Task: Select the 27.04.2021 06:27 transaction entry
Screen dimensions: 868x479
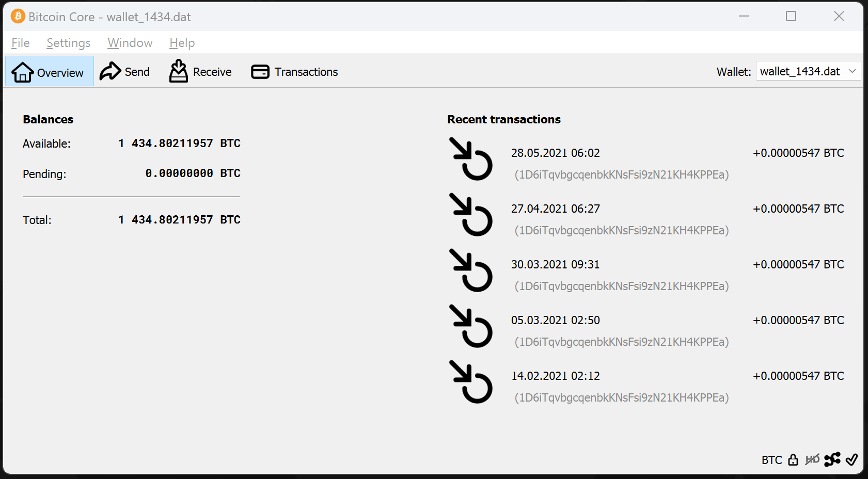Action: pos(555,209)
